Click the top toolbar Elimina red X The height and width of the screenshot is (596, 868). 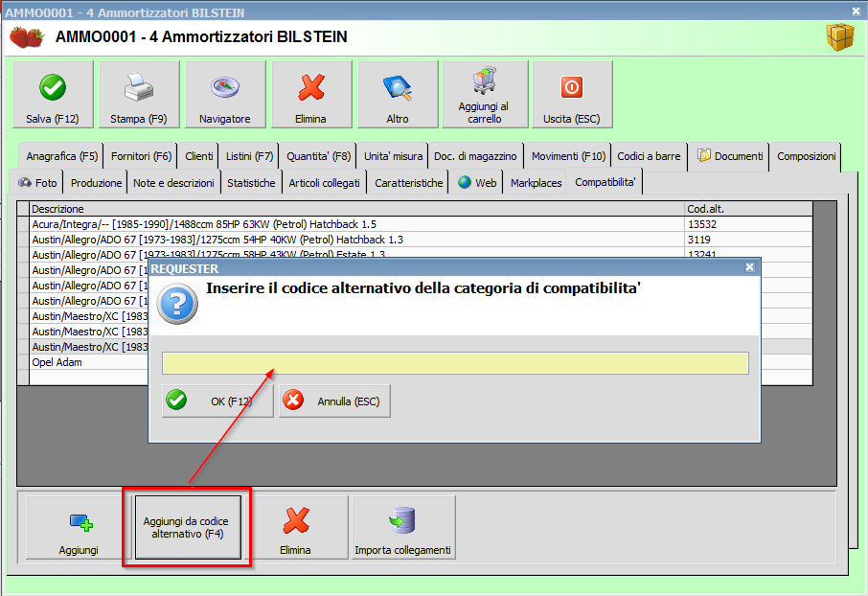click(311, 95)
